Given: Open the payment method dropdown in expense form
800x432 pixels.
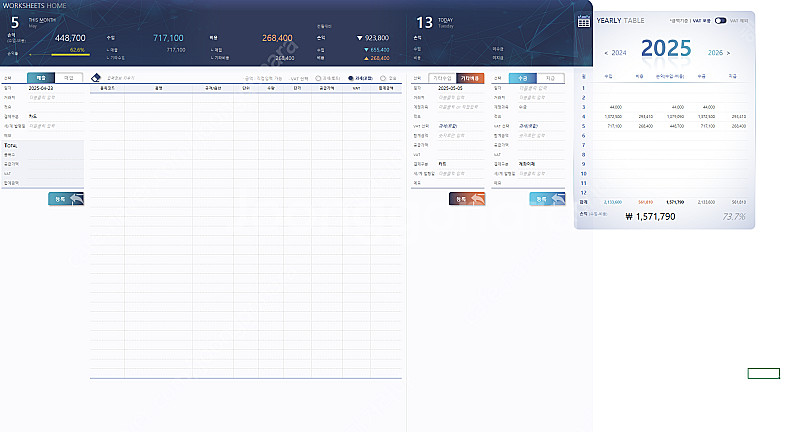Looking at the screenshot, I should (461, 164).
